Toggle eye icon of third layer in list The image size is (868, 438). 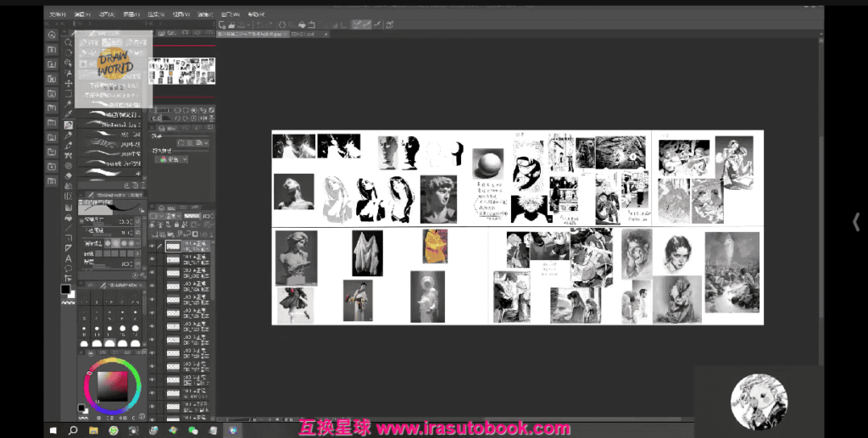(x=153, y=273)
